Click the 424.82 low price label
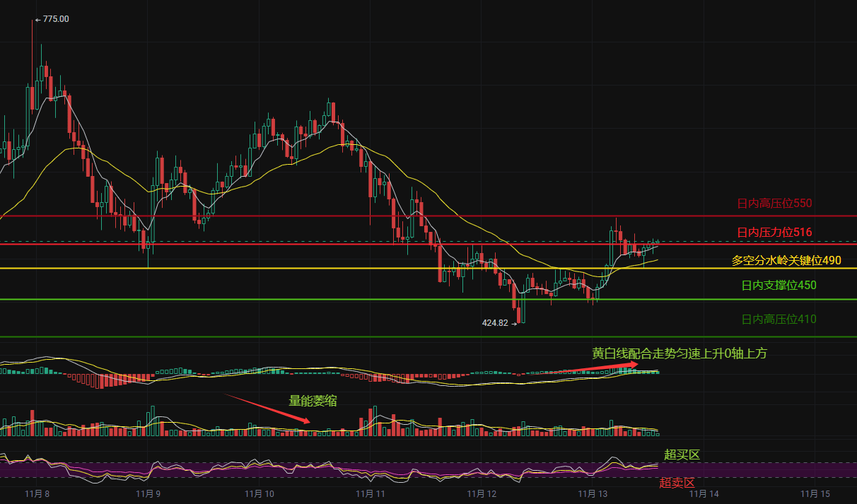 pyautogui.click(x=495, y=323)
